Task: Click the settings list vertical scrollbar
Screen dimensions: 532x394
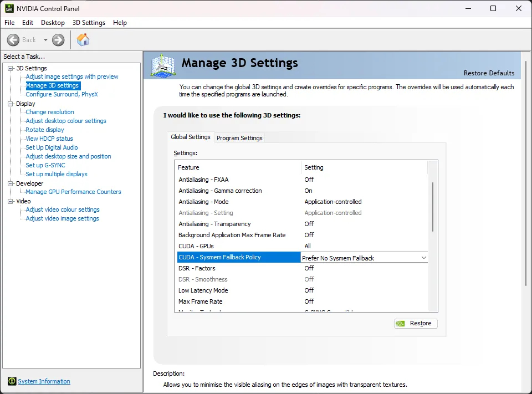Action: click(433, 207)
